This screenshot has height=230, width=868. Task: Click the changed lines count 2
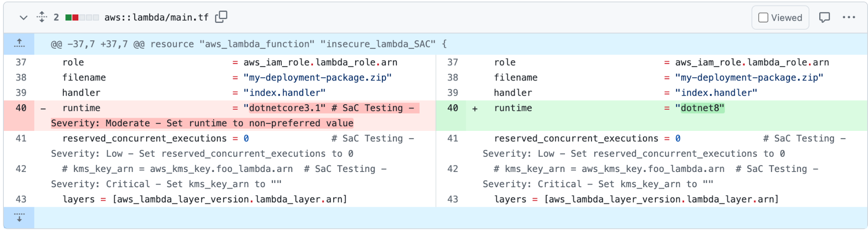56,17
